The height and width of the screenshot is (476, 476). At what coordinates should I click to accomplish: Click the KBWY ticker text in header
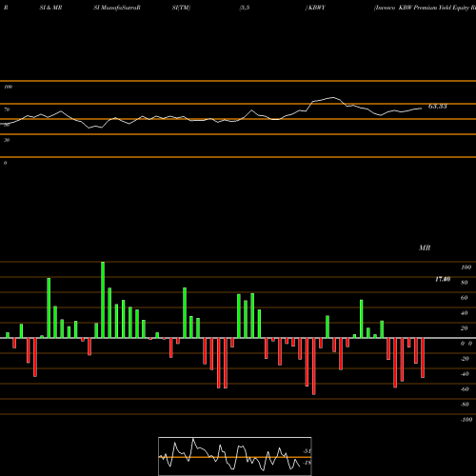317,8
